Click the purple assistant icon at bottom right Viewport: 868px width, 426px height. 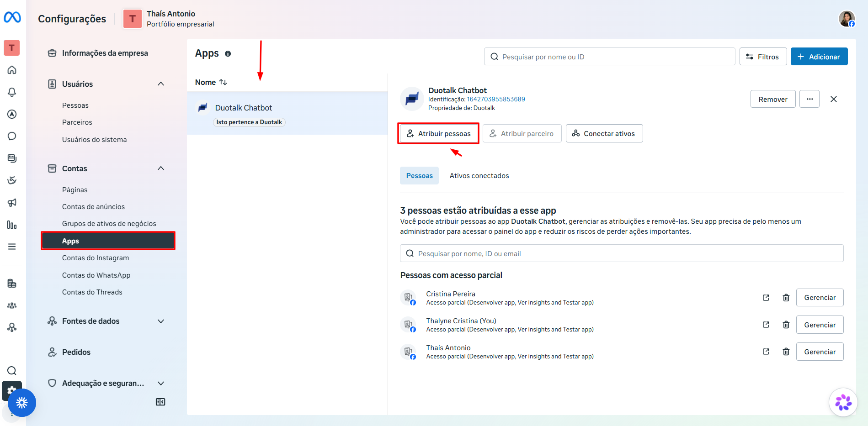(843, 402)
